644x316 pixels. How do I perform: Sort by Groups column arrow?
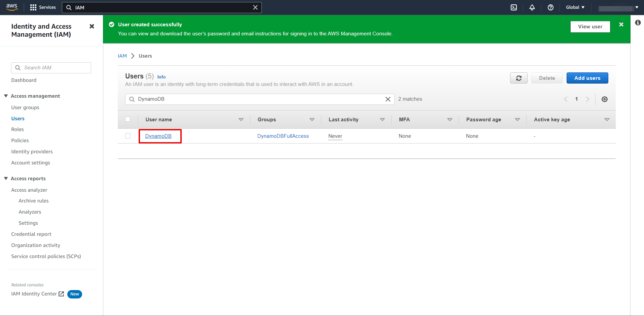[312, 120]
